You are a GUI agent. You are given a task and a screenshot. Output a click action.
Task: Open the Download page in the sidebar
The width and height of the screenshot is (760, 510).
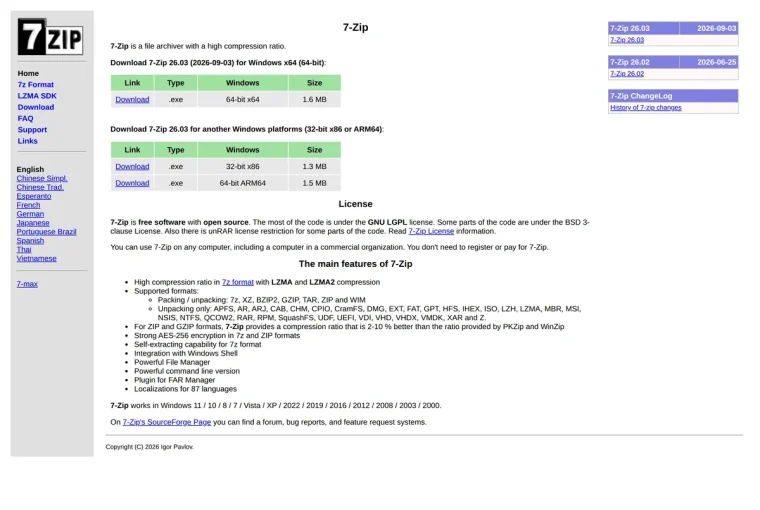(36, 107)
